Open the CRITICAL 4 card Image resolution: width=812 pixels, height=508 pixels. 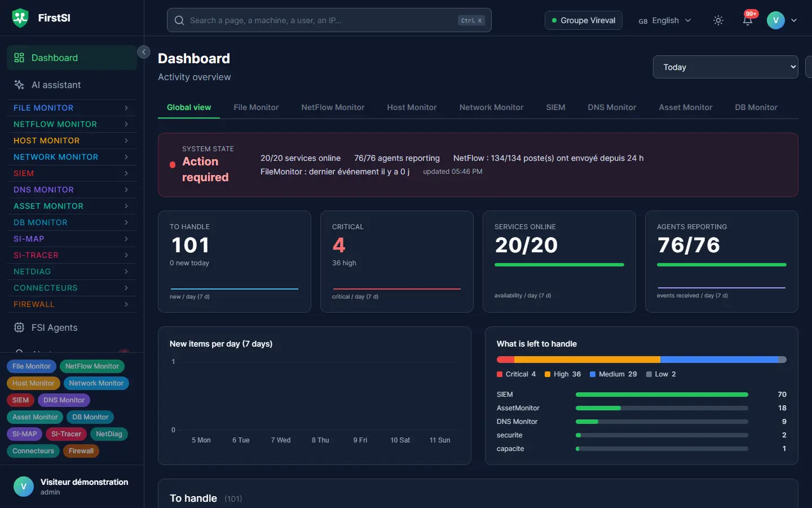(397, 261)
